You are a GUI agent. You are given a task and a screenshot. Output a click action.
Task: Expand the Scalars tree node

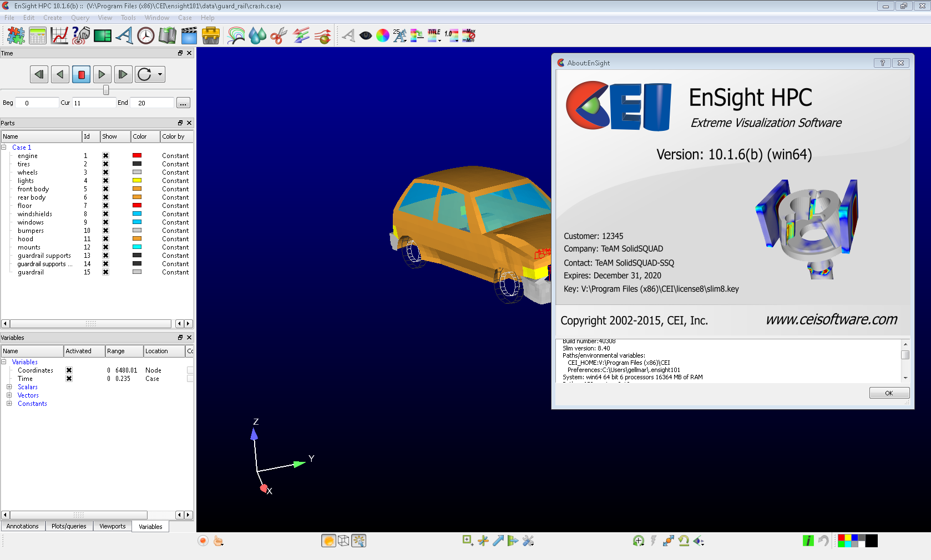tap(9, 387)
